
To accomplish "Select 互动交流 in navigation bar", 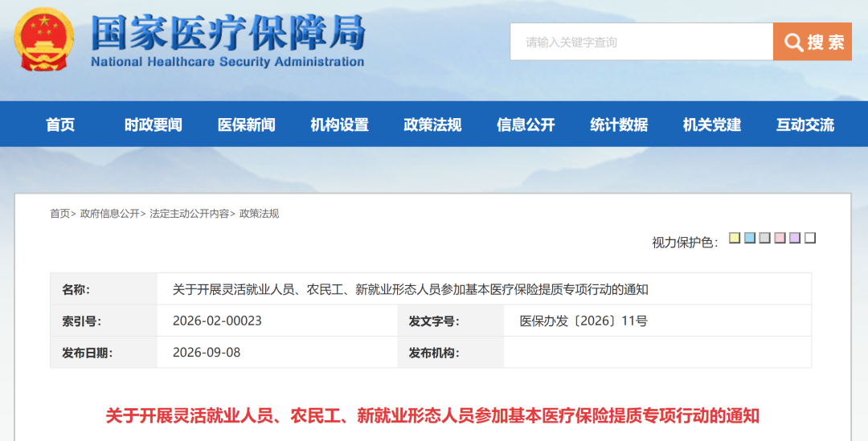I will (805, 125).
